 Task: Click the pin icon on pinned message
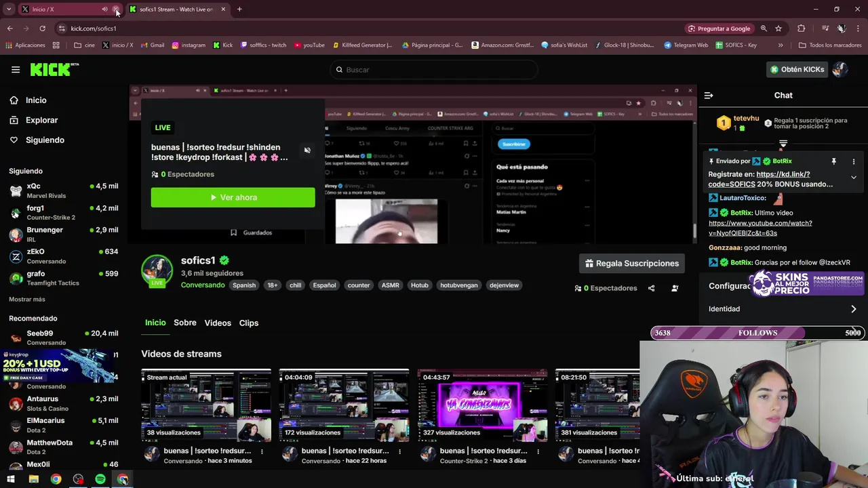[x=834, y=161]
